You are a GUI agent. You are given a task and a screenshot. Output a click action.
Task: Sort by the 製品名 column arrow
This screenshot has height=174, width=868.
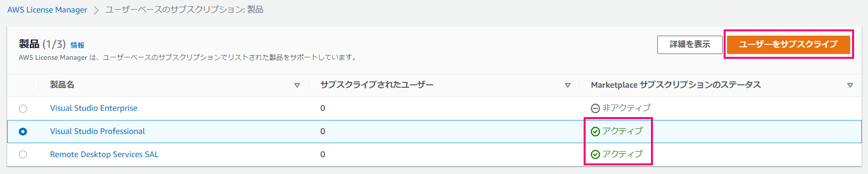[x=297, y=85]
